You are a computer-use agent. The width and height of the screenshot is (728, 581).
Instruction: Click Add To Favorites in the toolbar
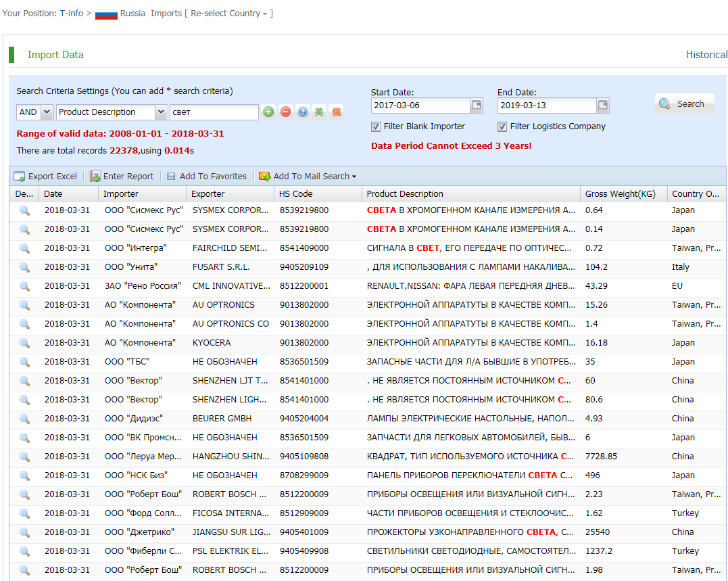206,177
